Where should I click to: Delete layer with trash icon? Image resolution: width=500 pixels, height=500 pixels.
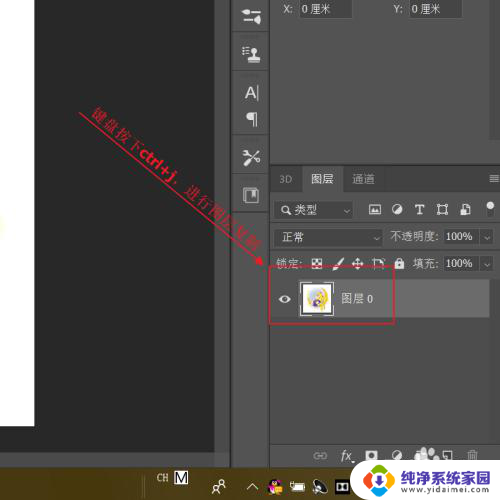[x=472, y=455]
